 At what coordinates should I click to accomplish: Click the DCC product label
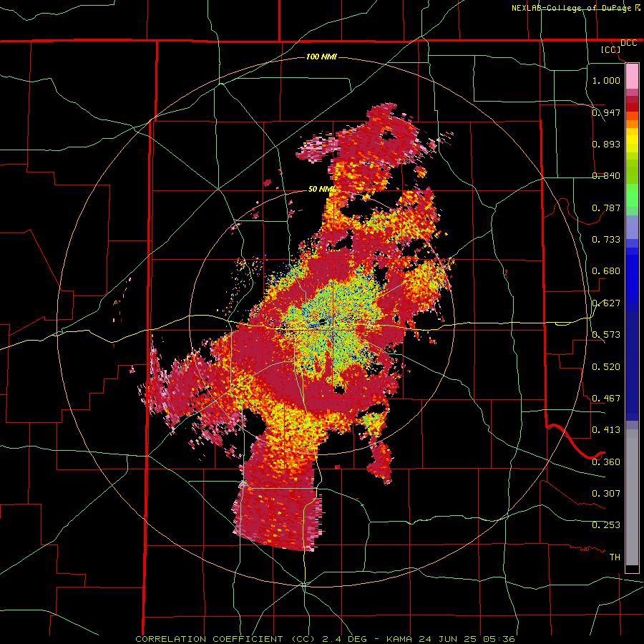point(628,43)
